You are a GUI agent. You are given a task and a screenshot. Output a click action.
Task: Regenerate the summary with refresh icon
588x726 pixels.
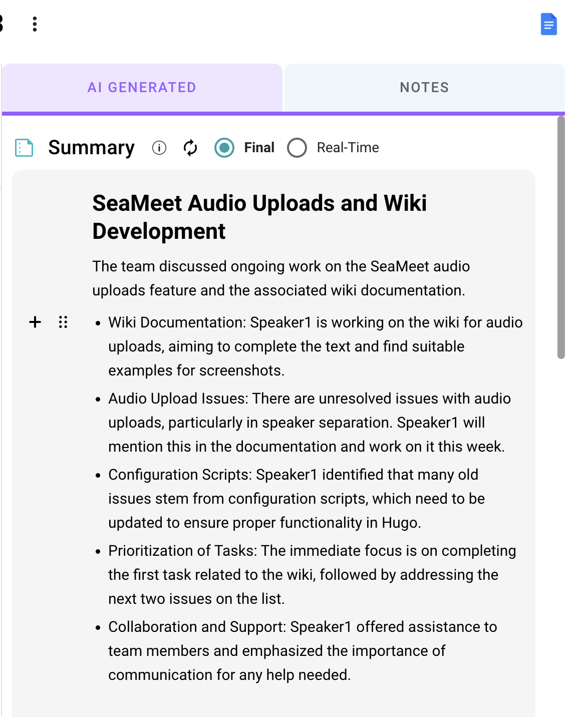coord(190,148)
